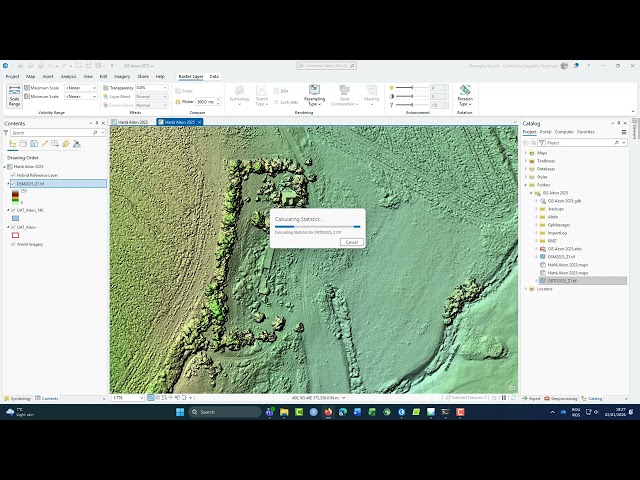Select List By Data Source icon
This screenshot has width=640, height=480.
23,144
